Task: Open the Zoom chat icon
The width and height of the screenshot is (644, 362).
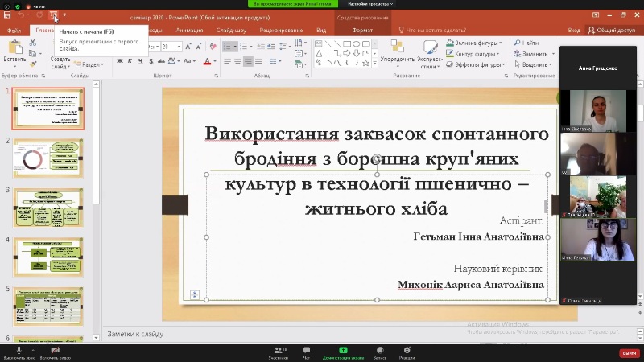Action: click(x=307, y=352)
